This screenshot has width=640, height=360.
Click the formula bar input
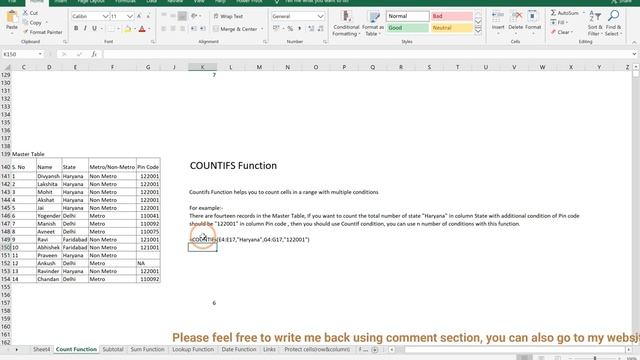[x=367, y=54]
